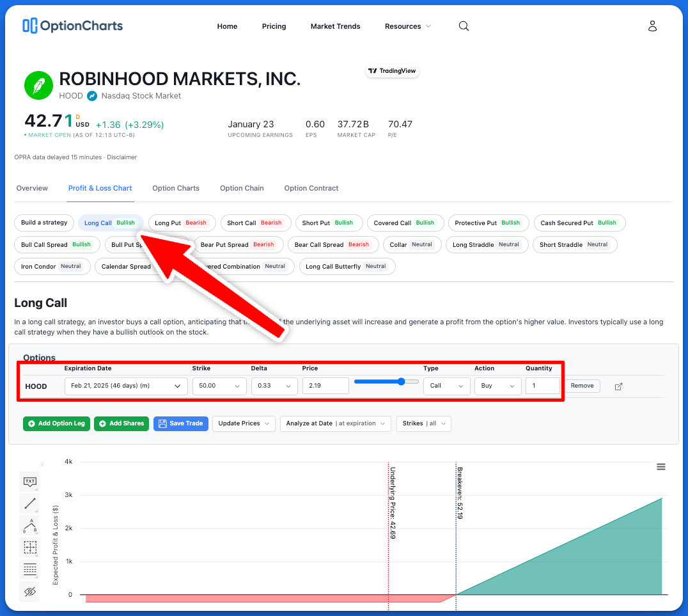Collapse the chart drawing toolbar

(42, 464)
